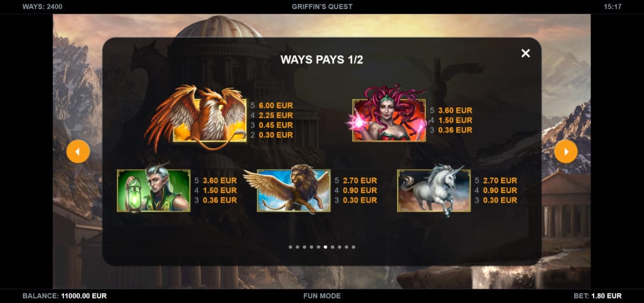The image size is (644, 303).
Task: Close the Ways Pays paytable popup
Action: (526, 53)
